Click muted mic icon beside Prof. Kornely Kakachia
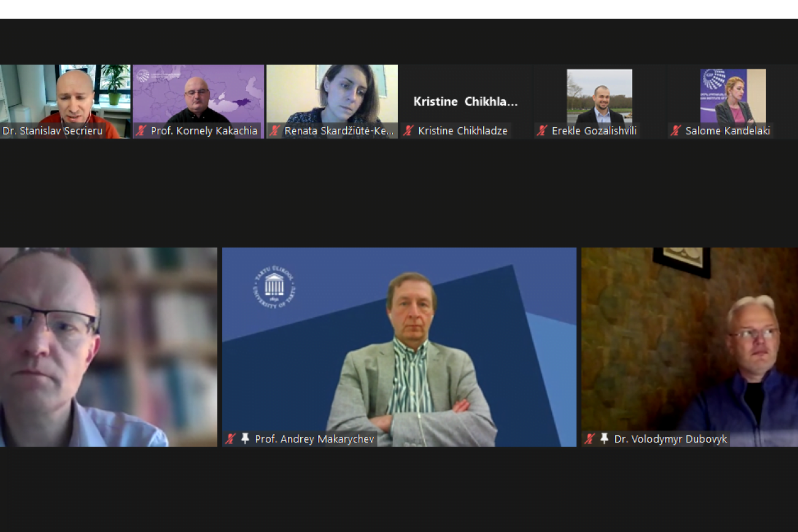798x532 pixels. [x=141, y=131]
